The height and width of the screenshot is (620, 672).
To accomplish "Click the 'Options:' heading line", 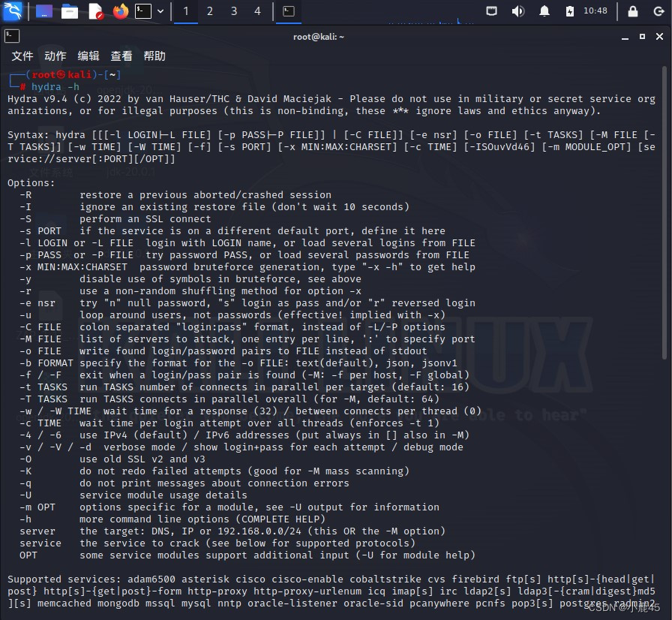I will point(31,183).
